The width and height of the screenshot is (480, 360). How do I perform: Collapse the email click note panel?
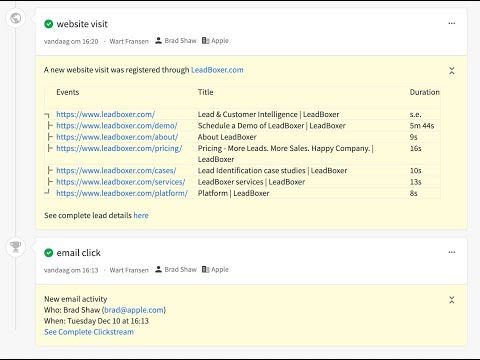pyautogui.click(x=452, y=300)
